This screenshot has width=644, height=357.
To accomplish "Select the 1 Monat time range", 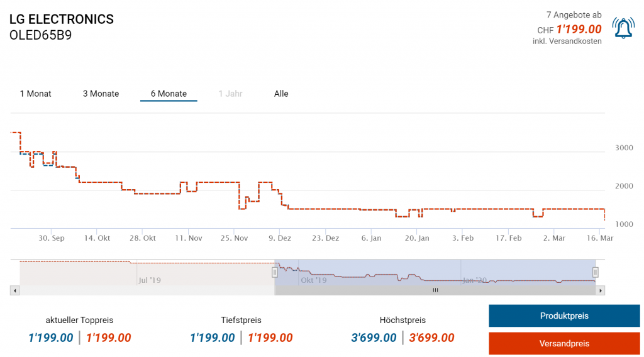I will click(36, 94).
